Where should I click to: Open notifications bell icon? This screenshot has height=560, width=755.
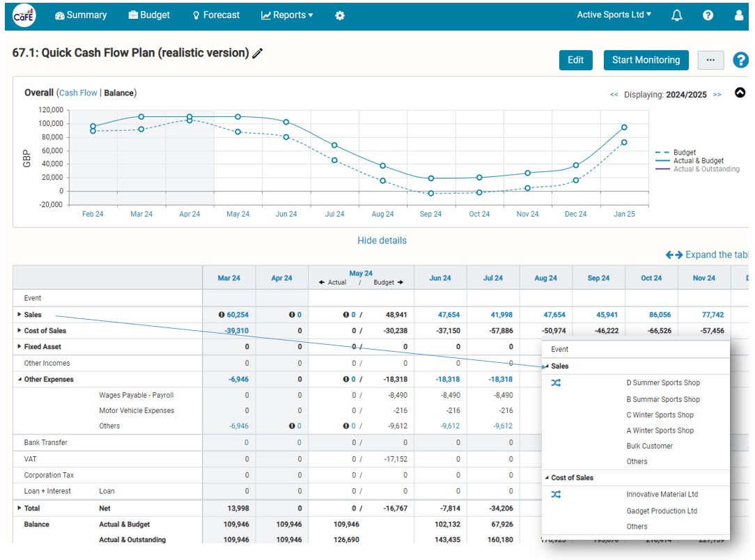676,15
